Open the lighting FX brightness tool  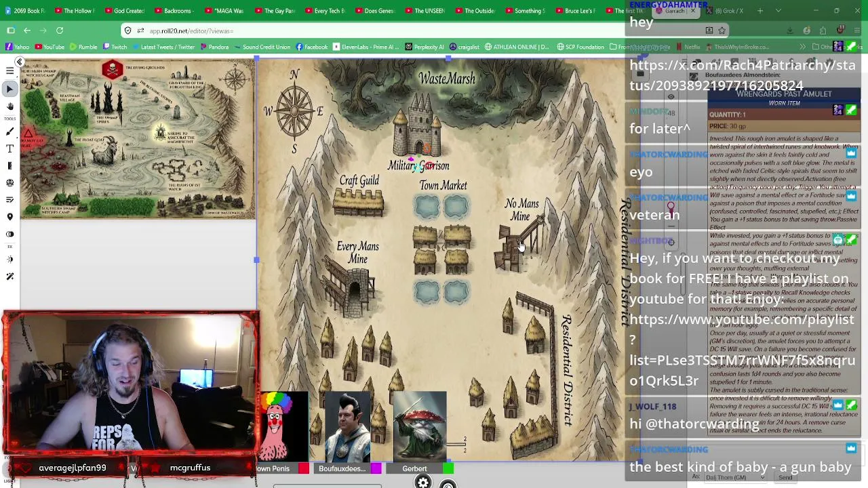click(x=10, y=260)
